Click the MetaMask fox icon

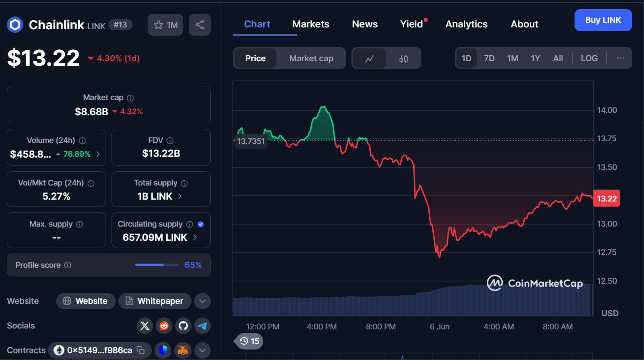[182, 350]
